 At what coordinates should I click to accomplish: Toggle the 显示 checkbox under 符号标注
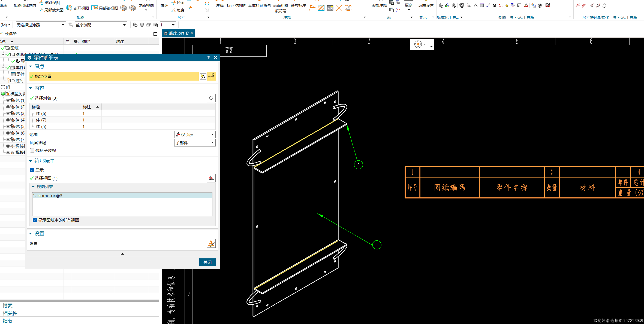(32, 170)
